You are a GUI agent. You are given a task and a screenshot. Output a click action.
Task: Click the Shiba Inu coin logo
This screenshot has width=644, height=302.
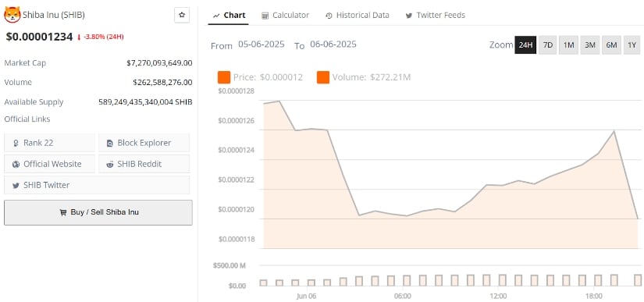tap(12, 15)
